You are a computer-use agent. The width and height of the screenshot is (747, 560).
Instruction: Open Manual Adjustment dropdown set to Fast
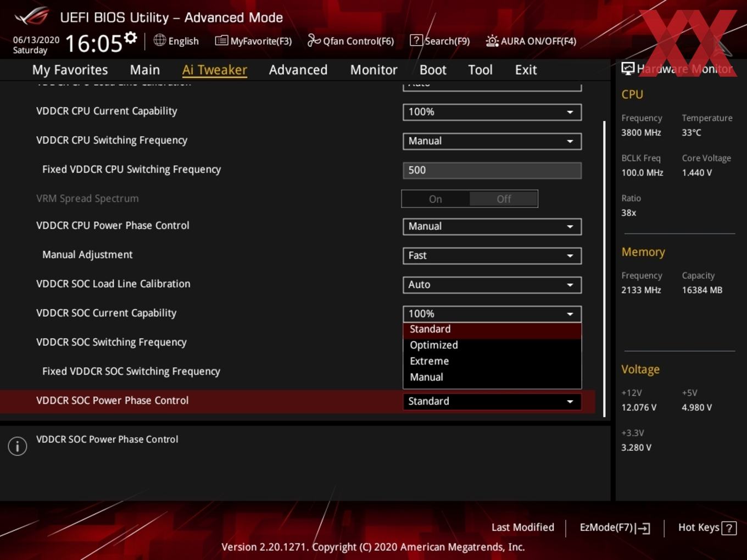[492, 255]
